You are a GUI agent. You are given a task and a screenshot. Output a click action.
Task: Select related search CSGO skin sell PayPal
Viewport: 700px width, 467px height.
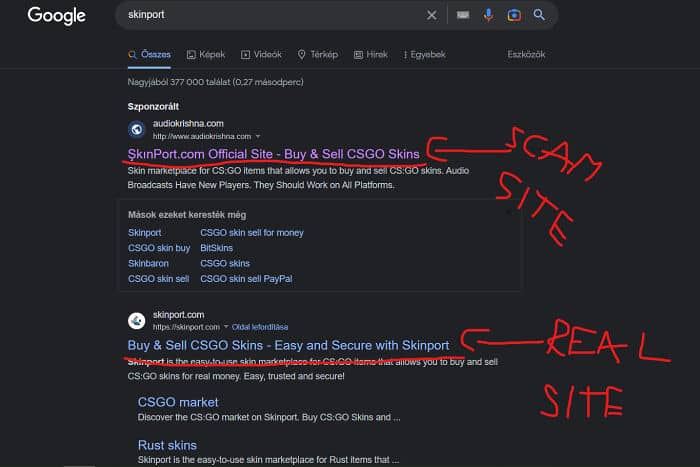[246, 278]
